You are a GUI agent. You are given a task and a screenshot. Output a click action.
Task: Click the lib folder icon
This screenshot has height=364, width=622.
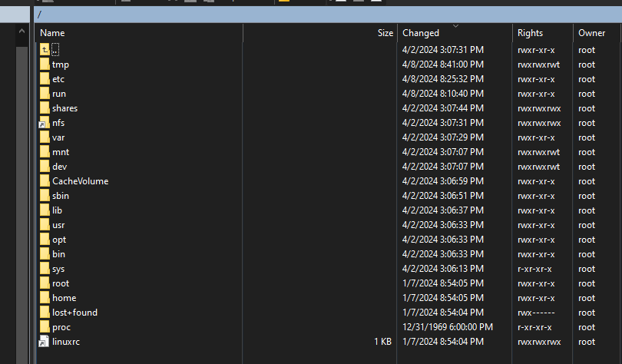(x=45, y=210)
